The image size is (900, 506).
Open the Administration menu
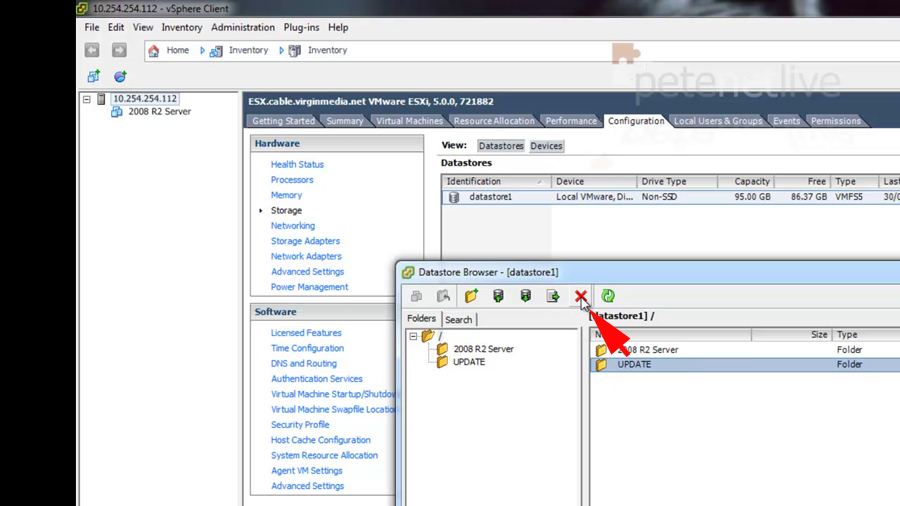(x=243, y=28)
